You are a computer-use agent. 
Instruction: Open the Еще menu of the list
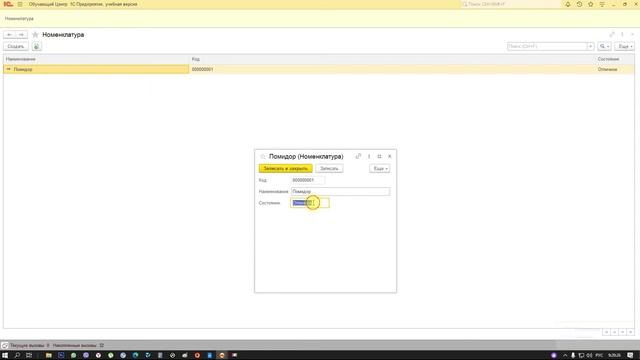click(x=624, y=46)
